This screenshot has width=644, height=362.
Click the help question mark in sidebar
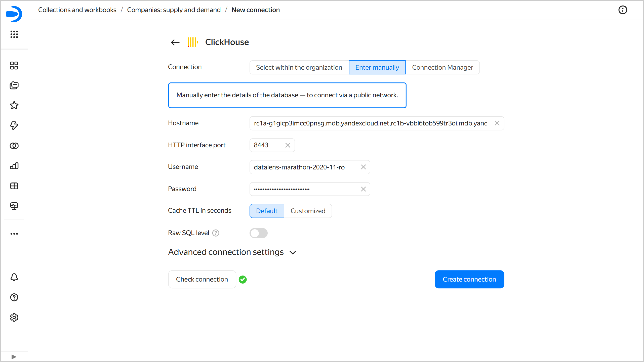pos(14,297)
